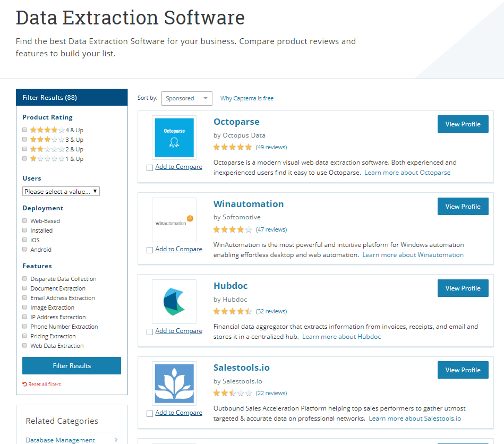Viewport: 504px width, 444px height.
Task: Click the Winautomation logo thumbnail
Action: [174, 220]
